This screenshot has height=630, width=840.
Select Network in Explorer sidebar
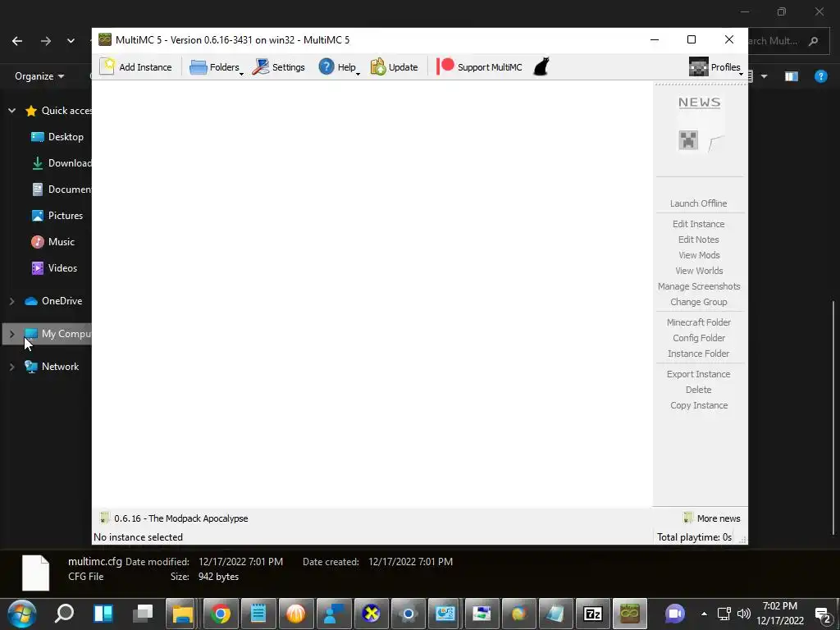[52, 367]
